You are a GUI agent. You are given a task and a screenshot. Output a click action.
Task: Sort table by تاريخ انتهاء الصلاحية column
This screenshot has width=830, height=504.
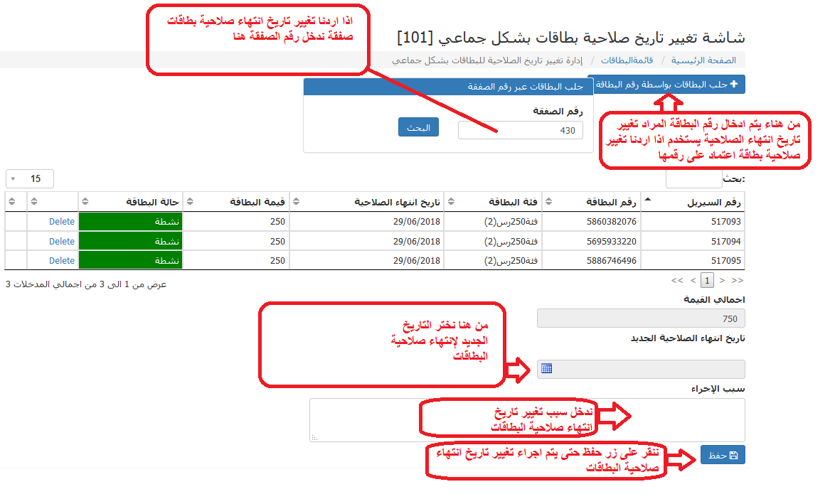[366, 202]
